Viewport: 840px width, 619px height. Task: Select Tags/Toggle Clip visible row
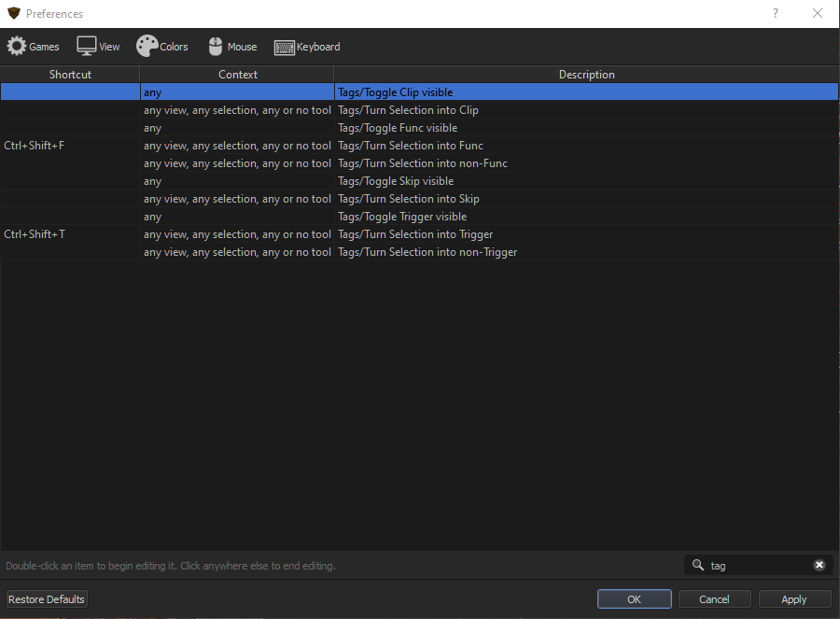coord(395,92)
